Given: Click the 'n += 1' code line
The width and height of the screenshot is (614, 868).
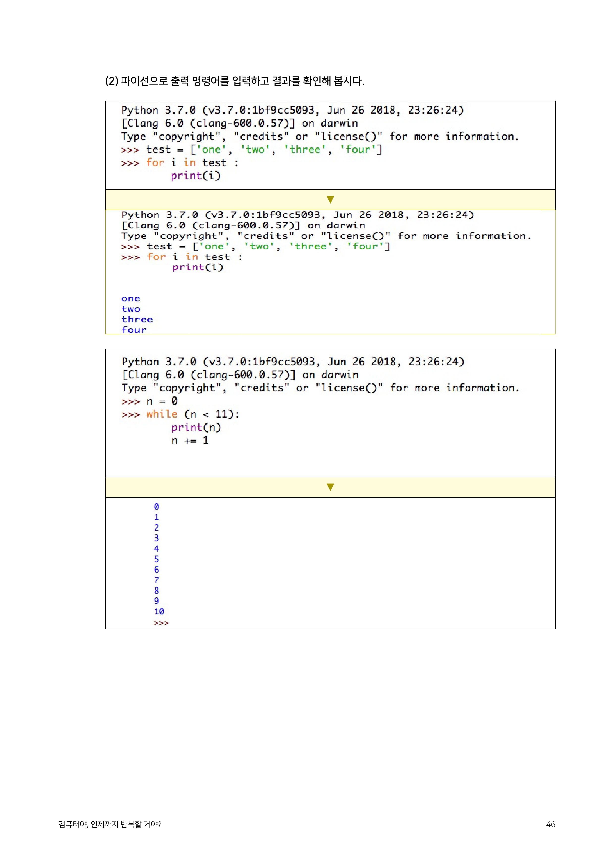Looking at the screenshot, I should pyautogui.click(x=190, y=440).
